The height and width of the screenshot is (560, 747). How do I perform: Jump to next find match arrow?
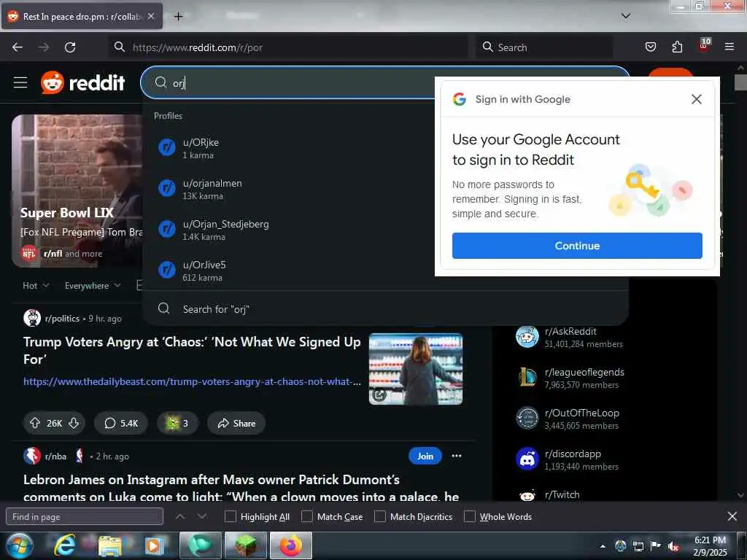[202, 516]
